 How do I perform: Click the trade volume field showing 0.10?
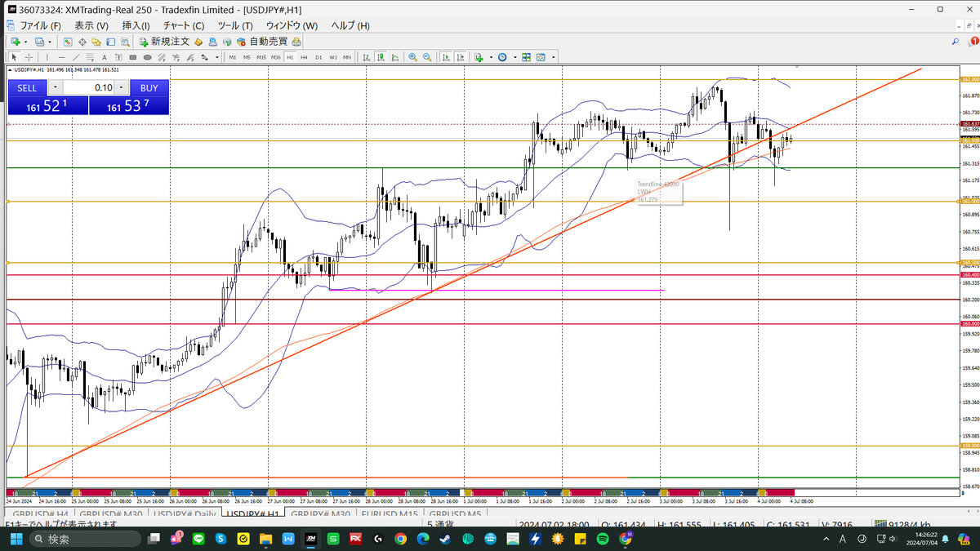pyautogui.click(x=88, y=87)
